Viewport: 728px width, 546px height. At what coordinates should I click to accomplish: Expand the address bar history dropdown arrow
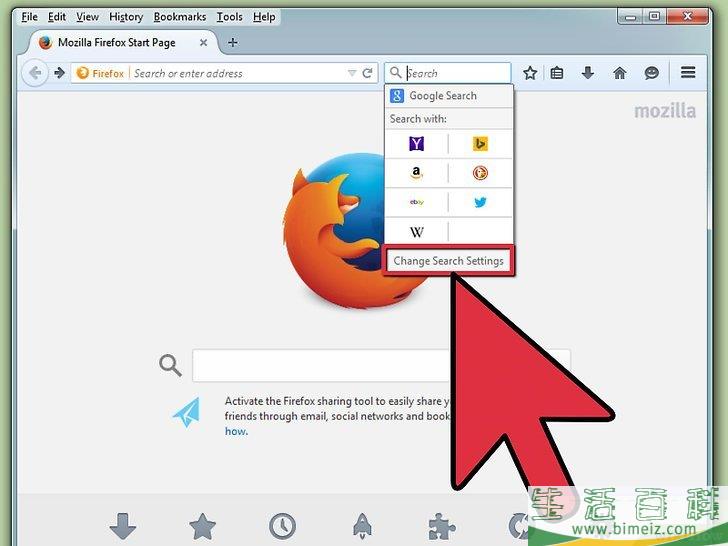click(352, 73)
